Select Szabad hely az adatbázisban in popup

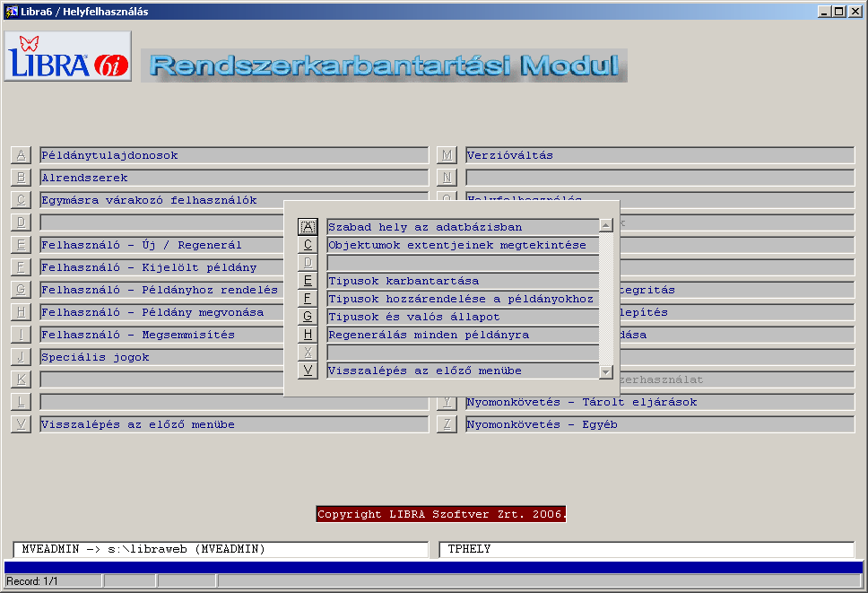tap(463, 226)
